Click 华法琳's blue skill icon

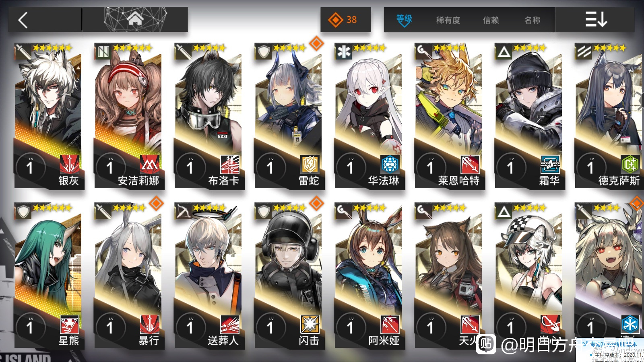pyautogui.click(x=390, y=164)
